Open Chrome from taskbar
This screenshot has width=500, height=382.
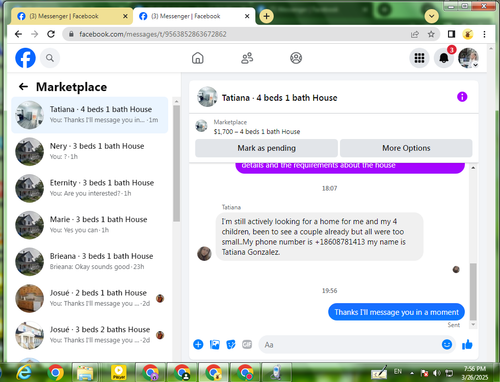(55, 372)
